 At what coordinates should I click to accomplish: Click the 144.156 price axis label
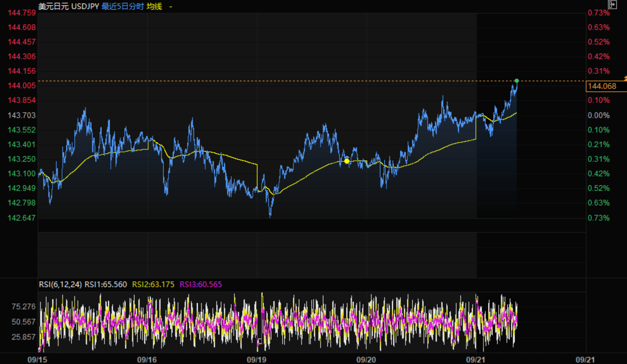22,71
